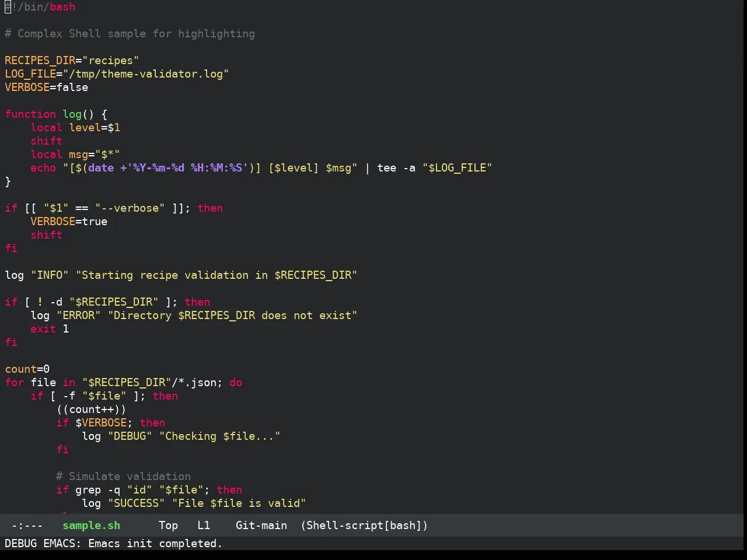Click the VERBOSE=false assignment

46,87
